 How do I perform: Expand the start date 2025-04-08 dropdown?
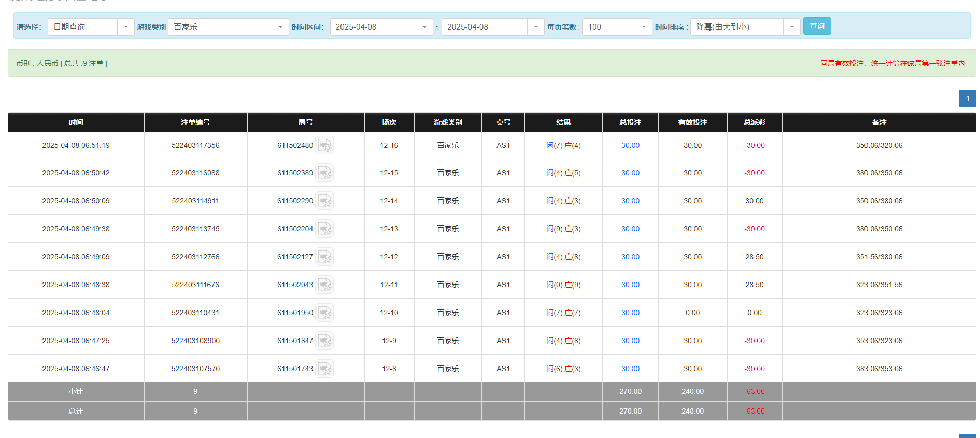coord(424,27)
